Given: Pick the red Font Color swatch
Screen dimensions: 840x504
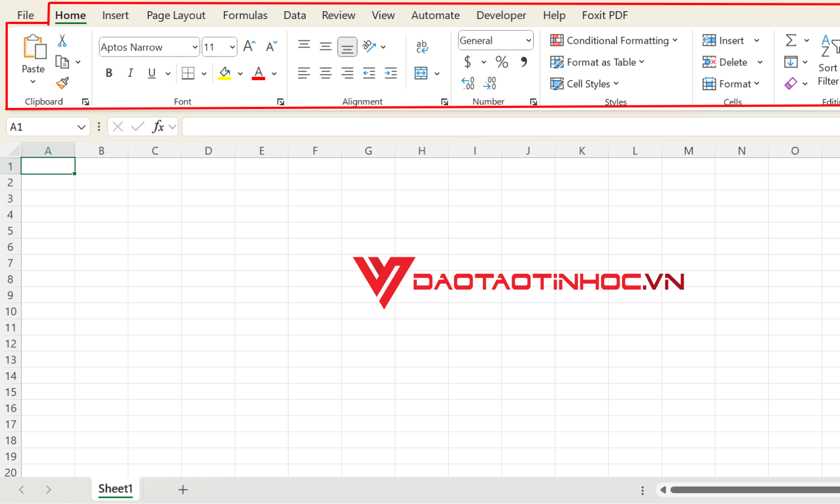Looking at the screenshot, I should click(258, 73).
